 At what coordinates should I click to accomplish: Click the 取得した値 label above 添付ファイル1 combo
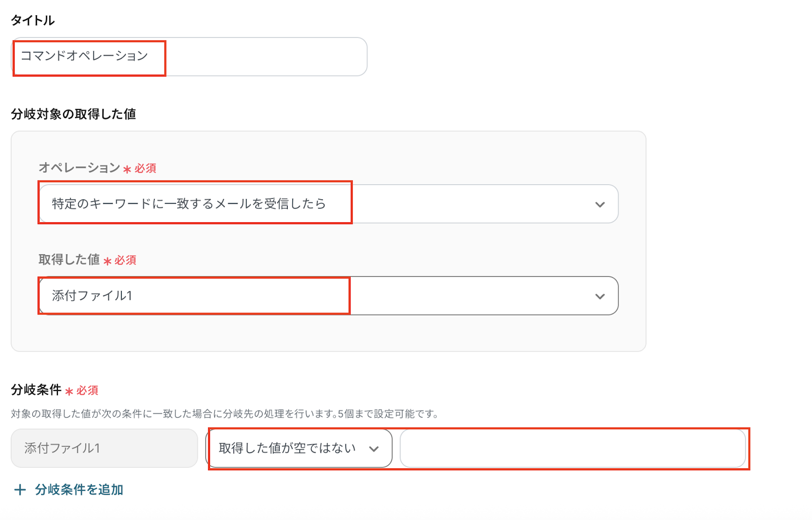point(69,260)
